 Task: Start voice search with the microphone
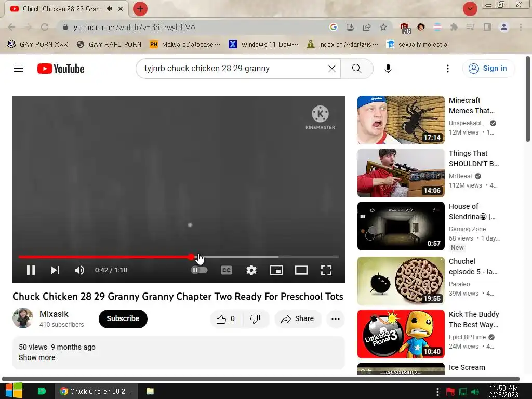(388, 69)
